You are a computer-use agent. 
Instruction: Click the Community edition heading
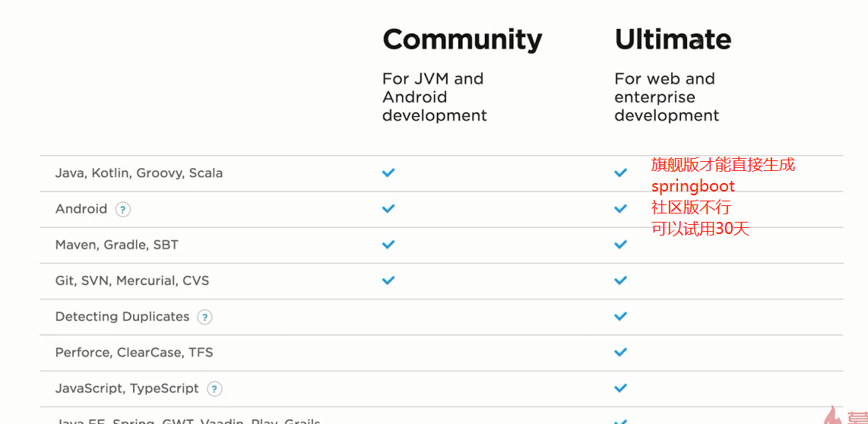[462, 40]
